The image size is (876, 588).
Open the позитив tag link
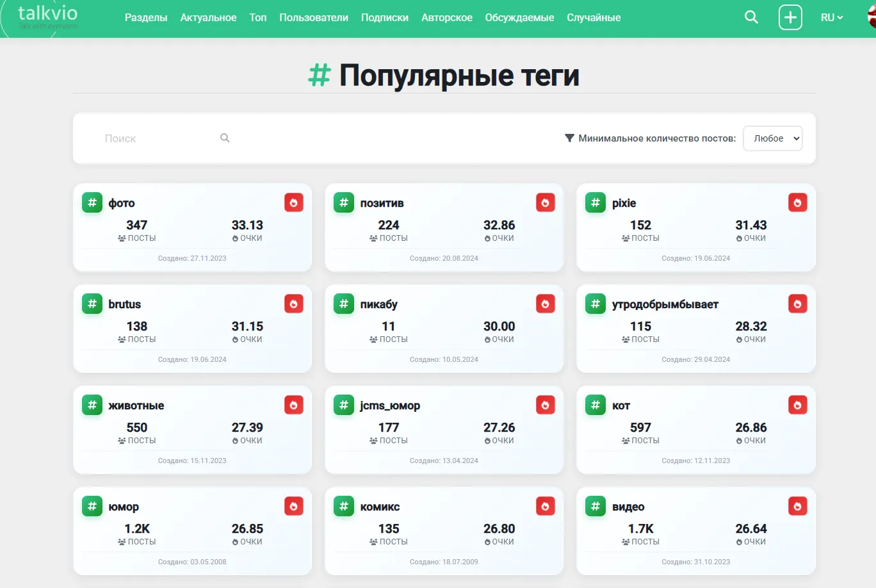click(x=382, y=203)
